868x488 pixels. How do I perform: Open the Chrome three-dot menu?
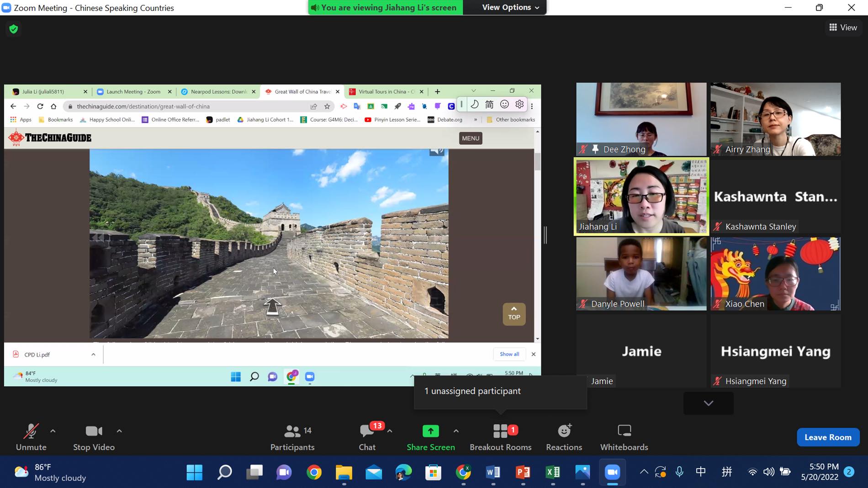532,106
